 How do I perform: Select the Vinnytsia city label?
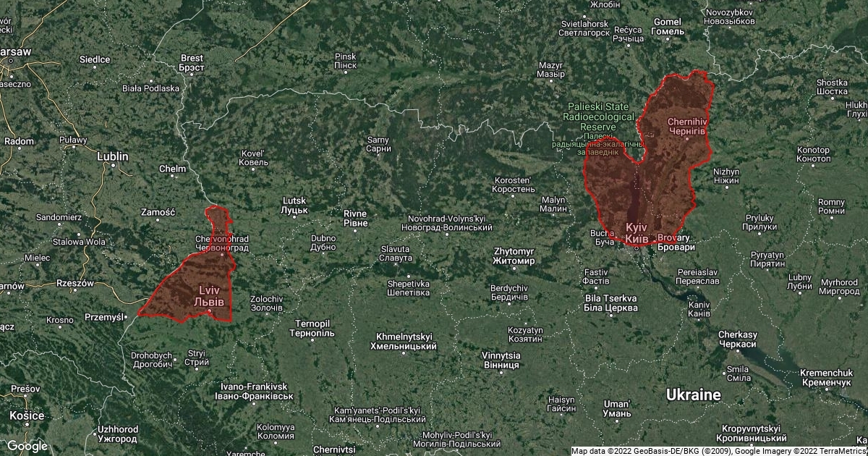501,360
